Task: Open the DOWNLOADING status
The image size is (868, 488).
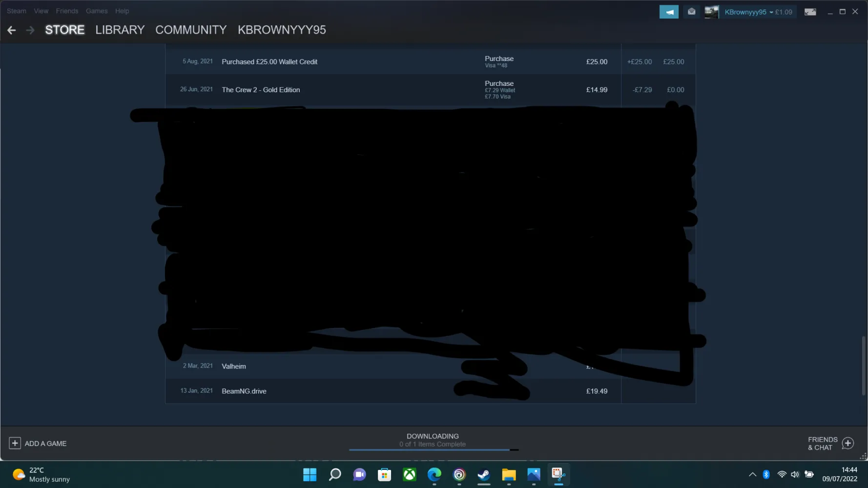Action: [433, 436]
